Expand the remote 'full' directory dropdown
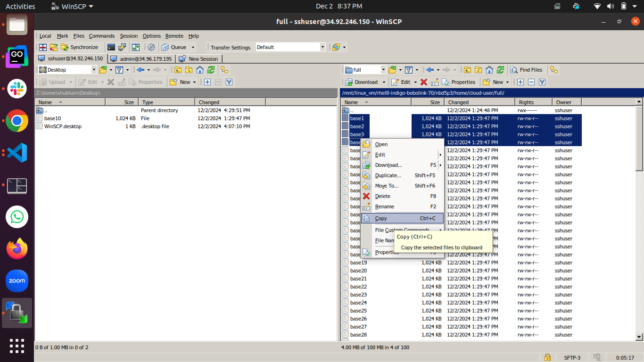 pyautogui.click(x=383, y=70)
